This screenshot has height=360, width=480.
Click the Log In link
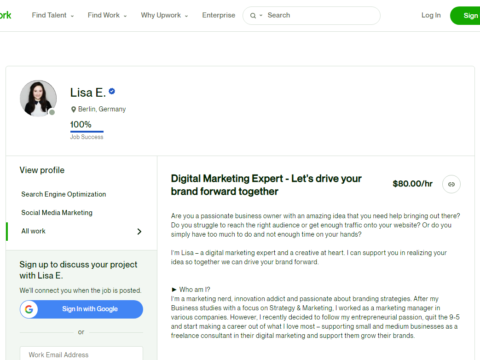[431, 15]
